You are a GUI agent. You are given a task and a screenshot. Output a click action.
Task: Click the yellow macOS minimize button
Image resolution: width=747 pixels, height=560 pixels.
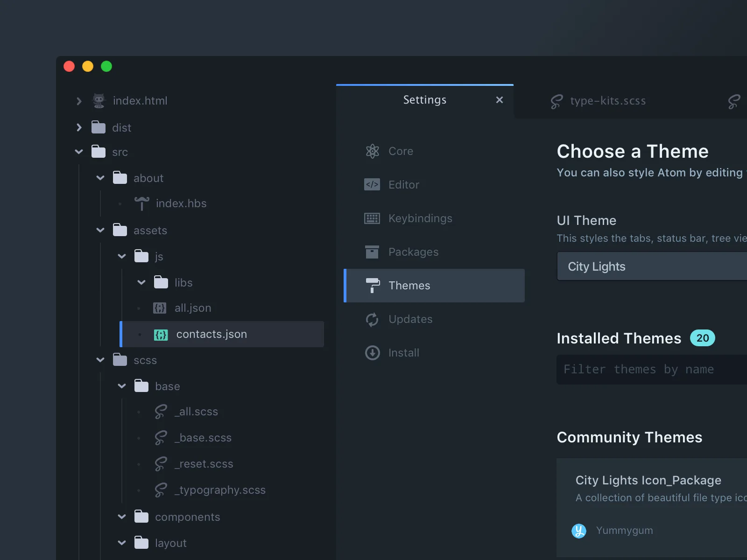tap(88, 66)
